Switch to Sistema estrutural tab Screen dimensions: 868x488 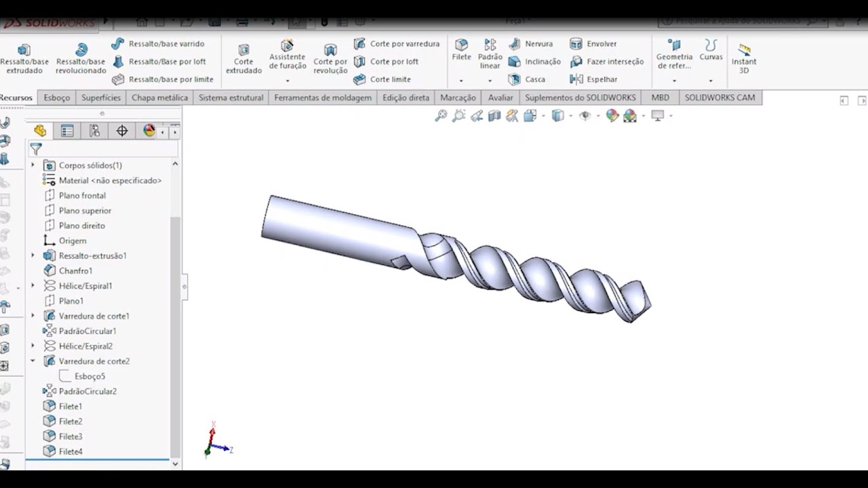(x=231, y=98)
